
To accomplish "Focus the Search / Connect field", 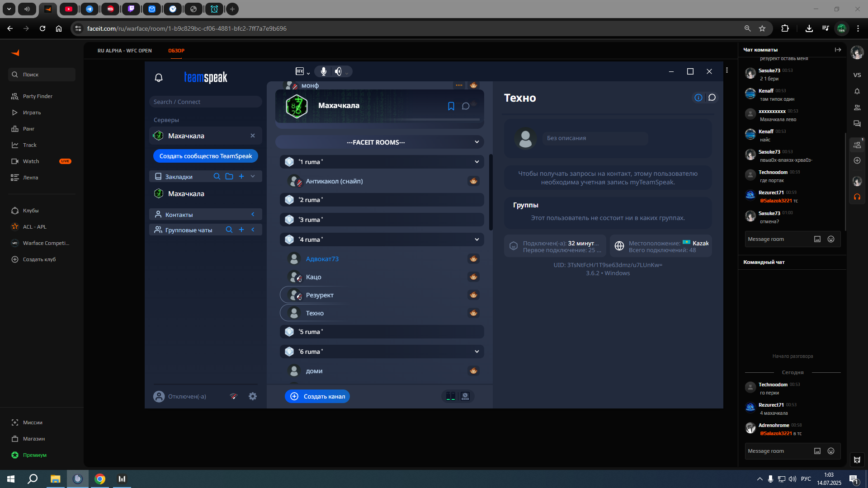I will pos(206,102).
